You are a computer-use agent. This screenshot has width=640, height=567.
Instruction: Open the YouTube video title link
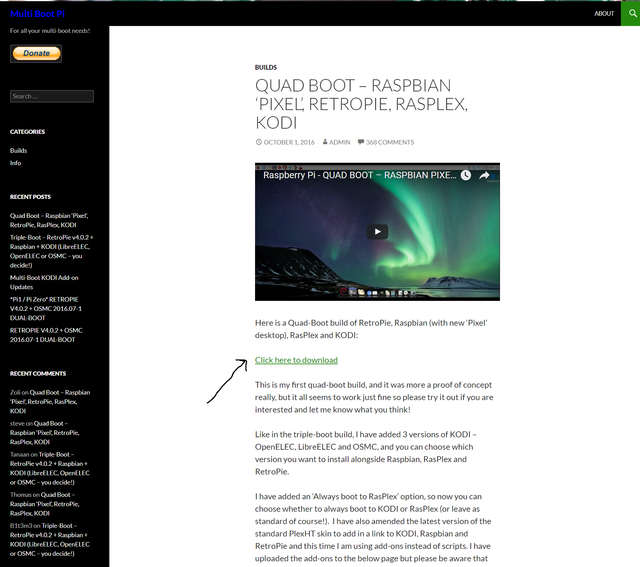click(x=360, y=175)
